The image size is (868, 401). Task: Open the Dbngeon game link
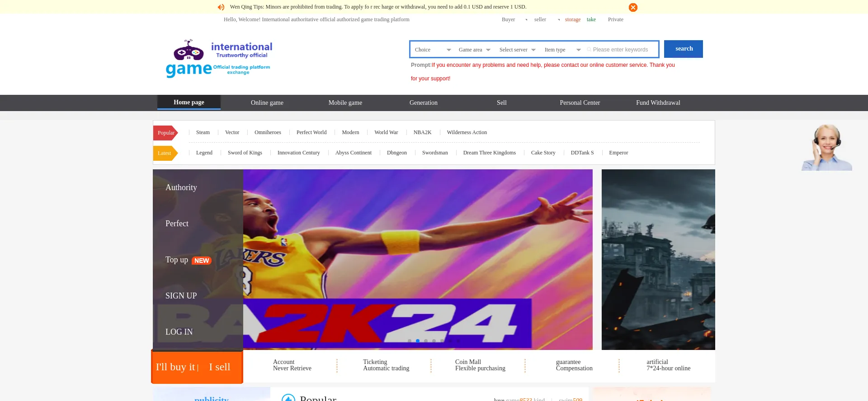point(397,153)
